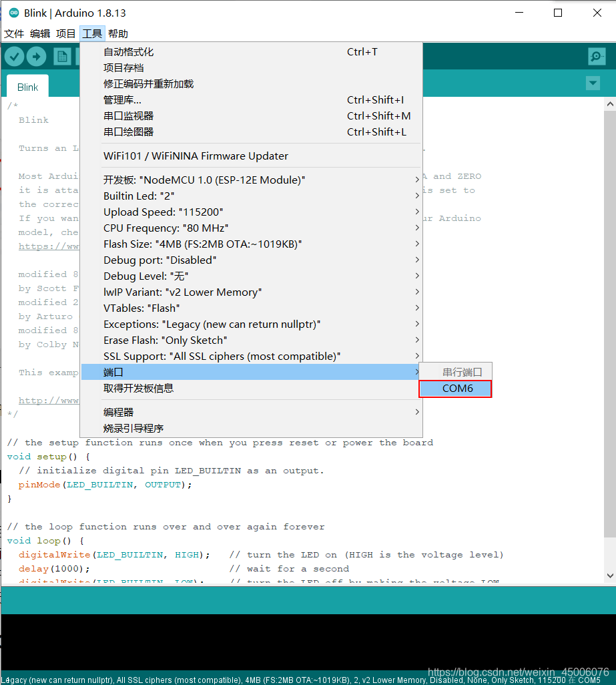
Task: Expand the Erase Flash submenu
Action: tap(251, 340)
